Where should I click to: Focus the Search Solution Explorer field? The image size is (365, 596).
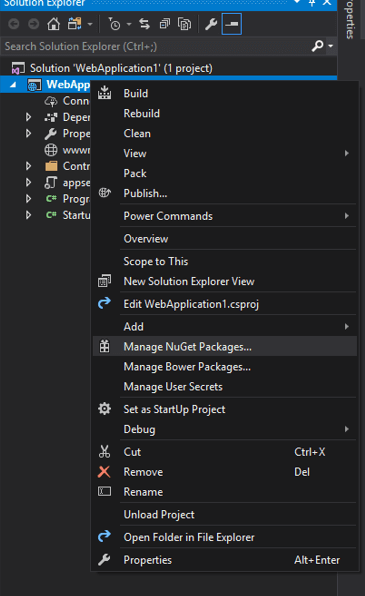click(x=156, y=46)
